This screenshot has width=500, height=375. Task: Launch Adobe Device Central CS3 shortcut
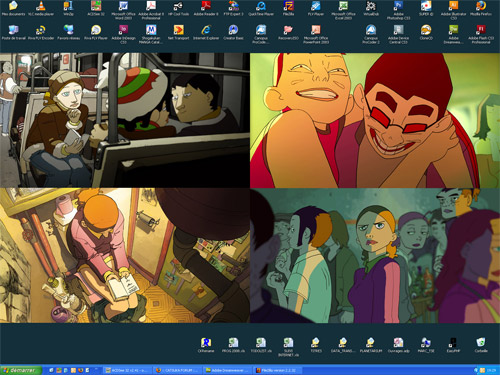[398, 34]
